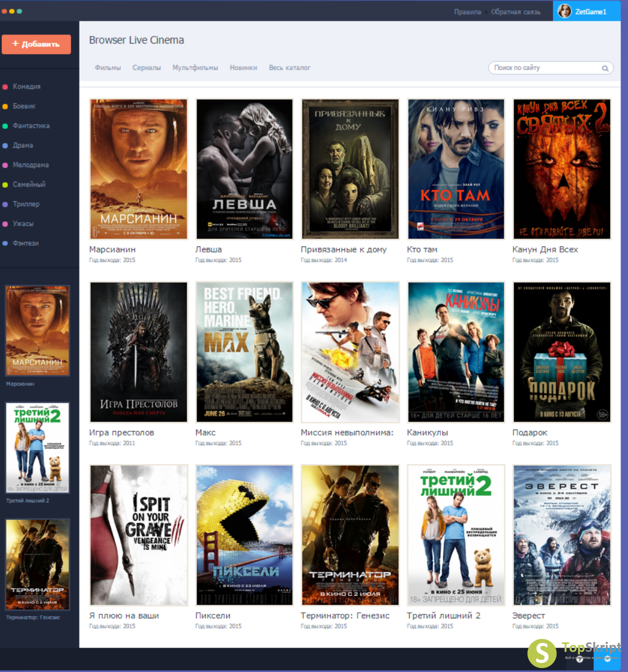The image size is (628, 672).
Task: Open the Левша movie poster
Action: pyautogui.click(x=244, y=169)
